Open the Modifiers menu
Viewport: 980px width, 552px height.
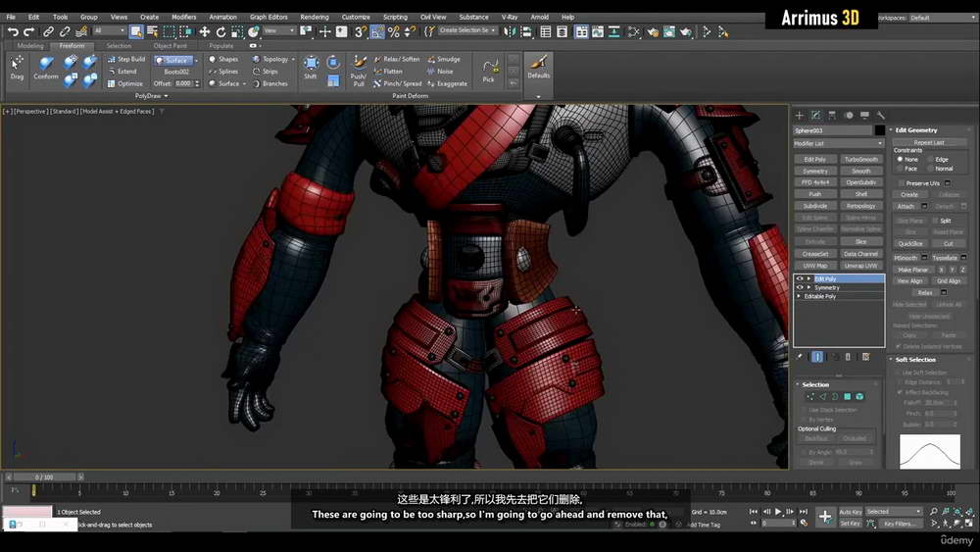[x=184, y=17]
